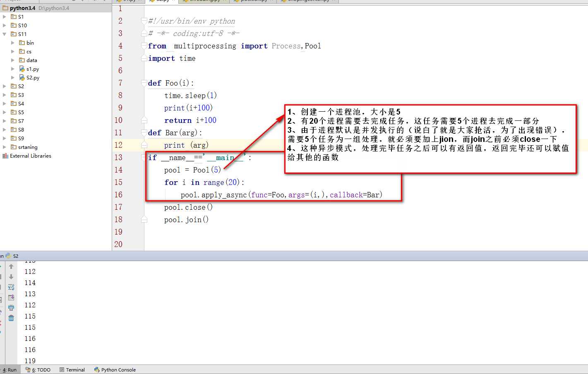
Task: Click line number 20 in the gutter
Action: pos(118,244)
